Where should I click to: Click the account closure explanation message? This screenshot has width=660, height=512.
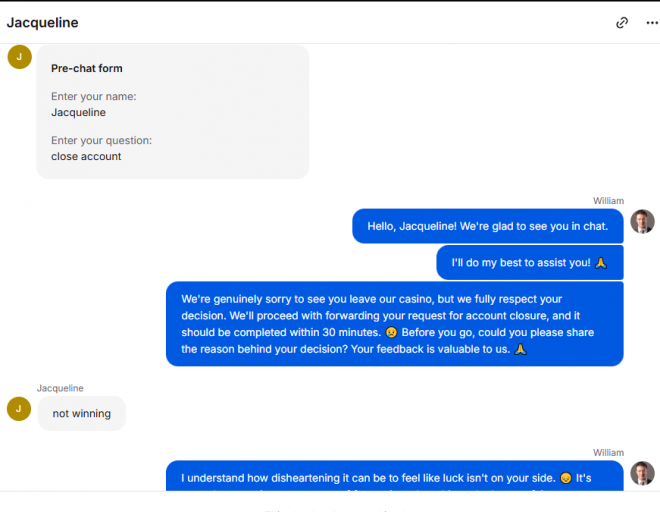394,324
